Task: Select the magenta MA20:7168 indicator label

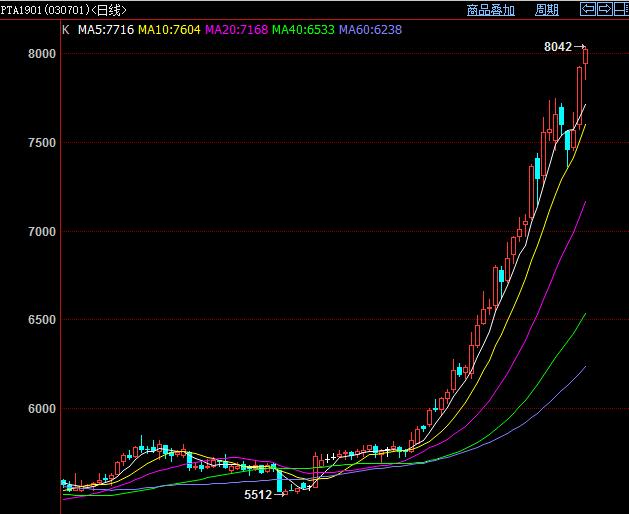Action: pyautogui.click(x=236, y=30)
